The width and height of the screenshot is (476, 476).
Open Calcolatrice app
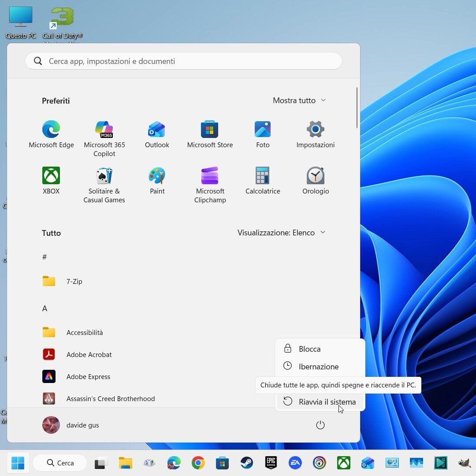(x=263, y=180)
